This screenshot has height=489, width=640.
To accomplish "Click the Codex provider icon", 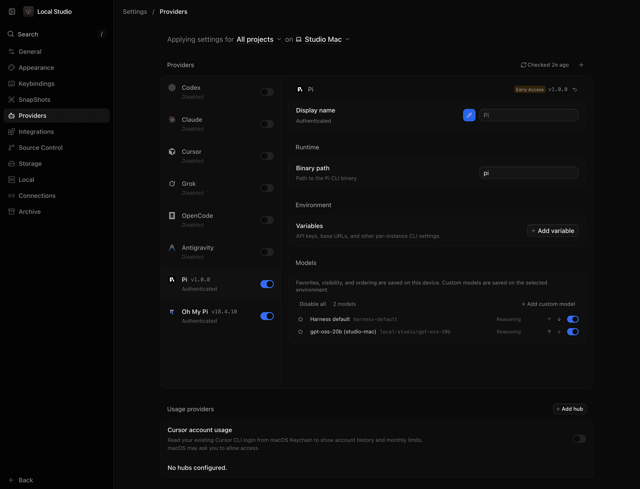I will tap(172, 87).
